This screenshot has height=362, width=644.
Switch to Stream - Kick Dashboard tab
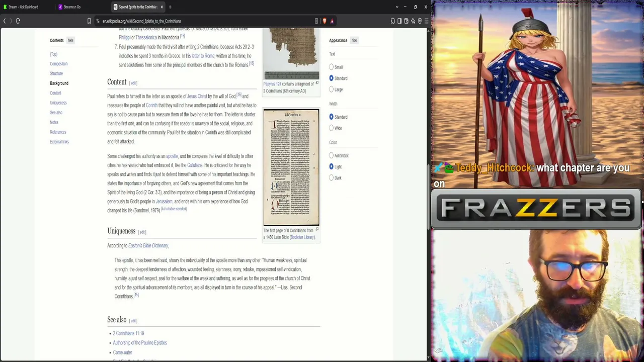pos(23,7)
